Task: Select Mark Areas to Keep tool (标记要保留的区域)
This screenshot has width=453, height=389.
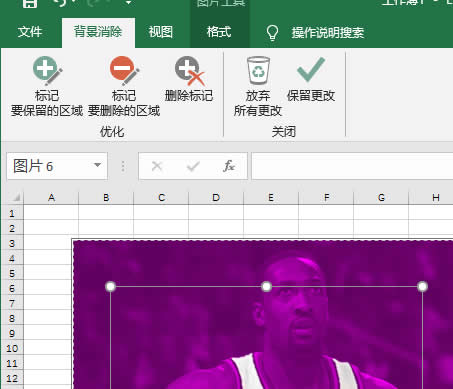Action: 47,87
